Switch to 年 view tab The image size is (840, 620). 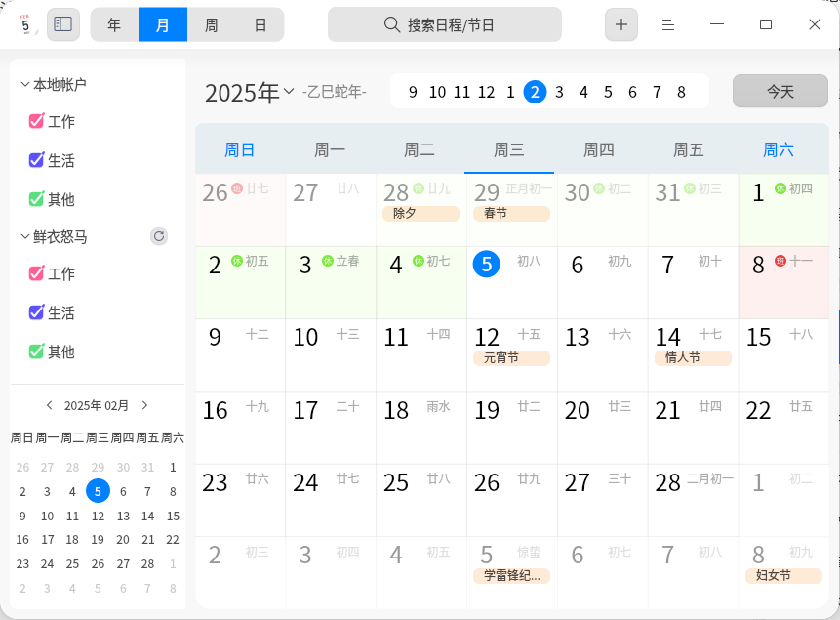114,24
